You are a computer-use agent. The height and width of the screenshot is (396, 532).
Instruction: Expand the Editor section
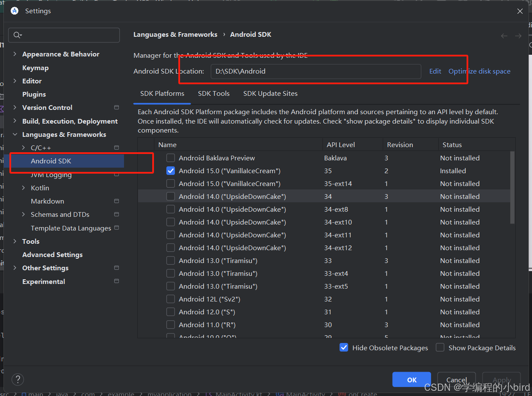click(15, 81)
